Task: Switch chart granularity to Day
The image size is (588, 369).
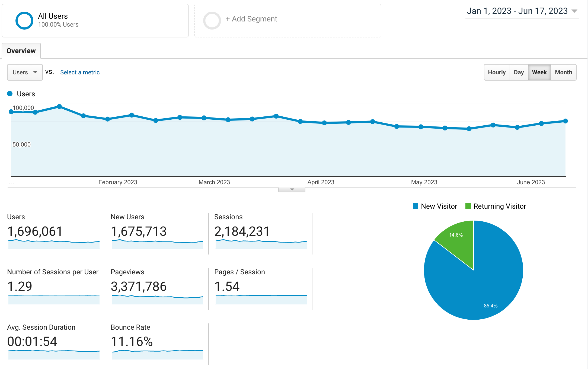Action: click(x=519, y=72)
